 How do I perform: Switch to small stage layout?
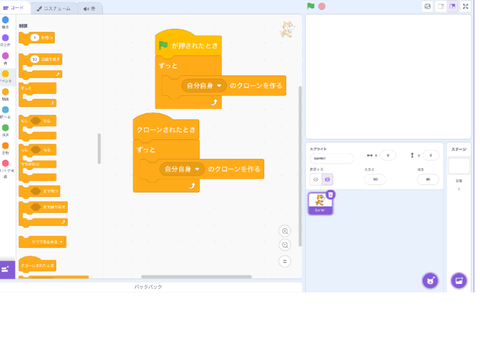tap(441, 6)
